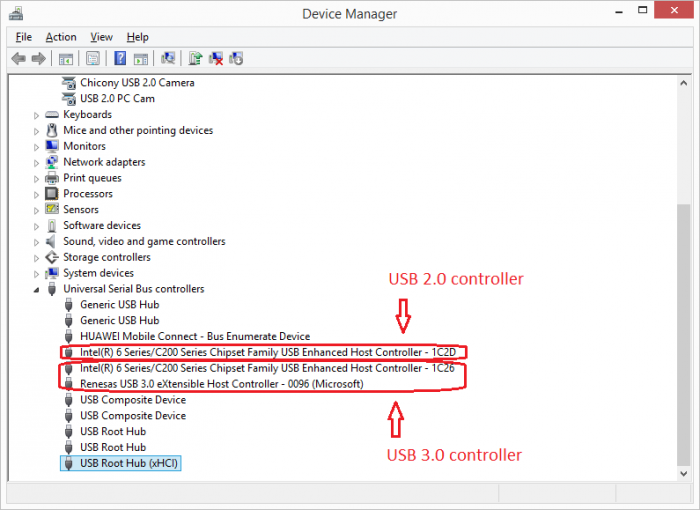
Task: Click the Mice and pointing devices icon
Action: tap(52, 130)
